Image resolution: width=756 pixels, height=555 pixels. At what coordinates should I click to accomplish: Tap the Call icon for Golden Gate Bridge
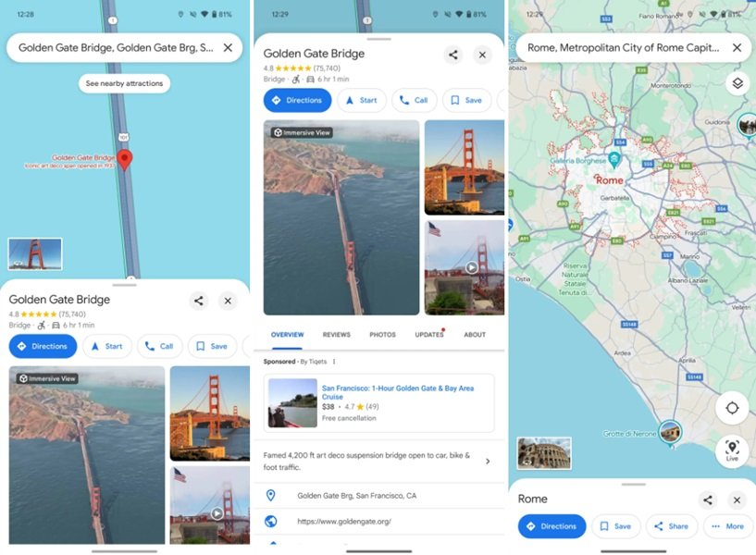(x=414, y=100)
